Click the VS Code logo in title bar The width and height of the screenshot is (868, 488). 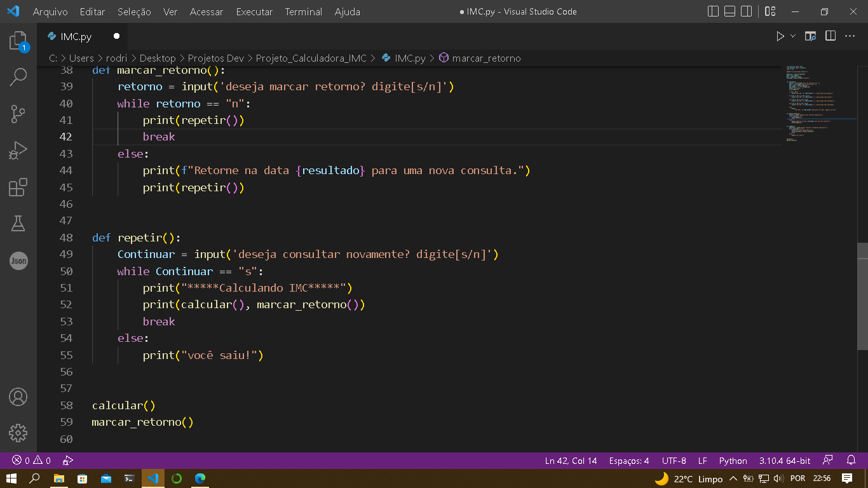click(x=13, y=11)
